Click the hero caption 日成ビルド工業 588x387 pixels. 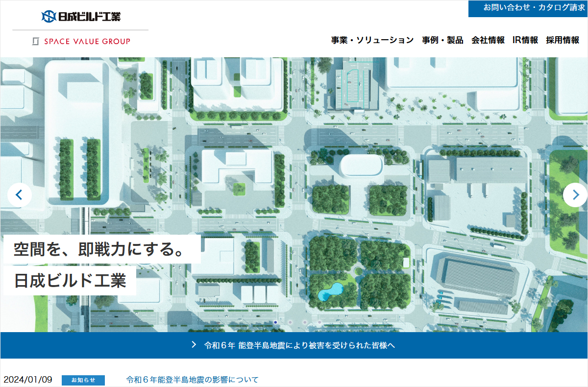70,281
